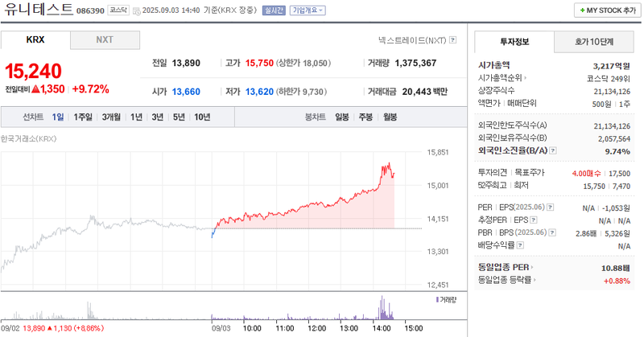The height and width of the screenshot is (337, 644).
Task: Open the 투자정보 tab
Action: pos(514,42)
